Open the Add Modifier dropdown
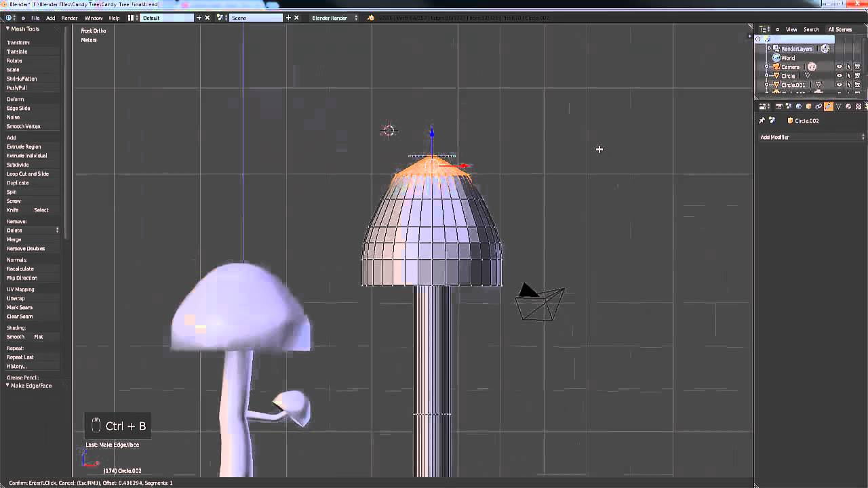Image resolution: width=868 pixels, height=488 pixels. (812, 137)
